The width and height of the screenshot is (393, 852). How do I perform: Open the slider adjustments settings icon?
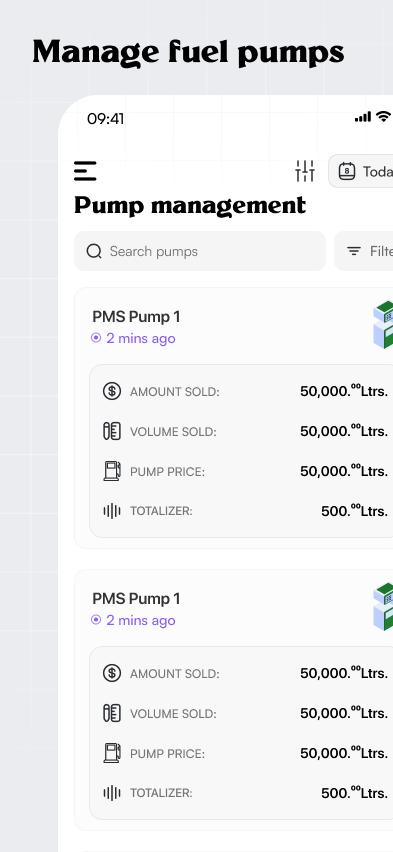(x=305, y=171)
